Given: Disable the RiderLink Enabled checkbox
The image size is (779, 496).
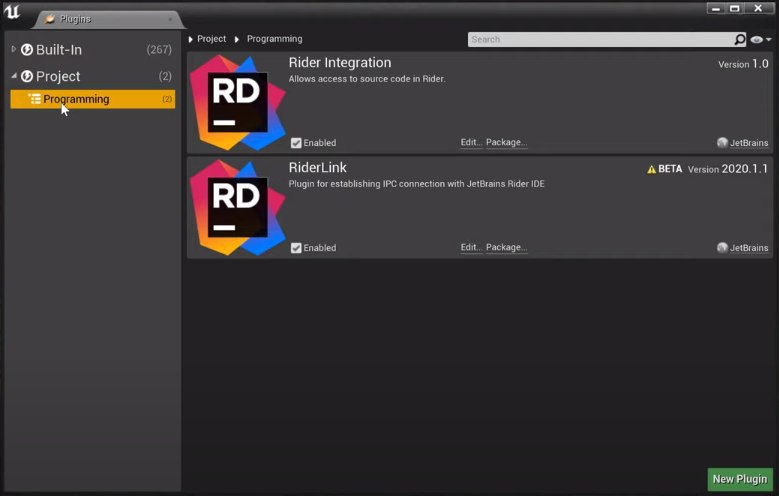Looking at the screenshot, I should [x=296, y=248].
